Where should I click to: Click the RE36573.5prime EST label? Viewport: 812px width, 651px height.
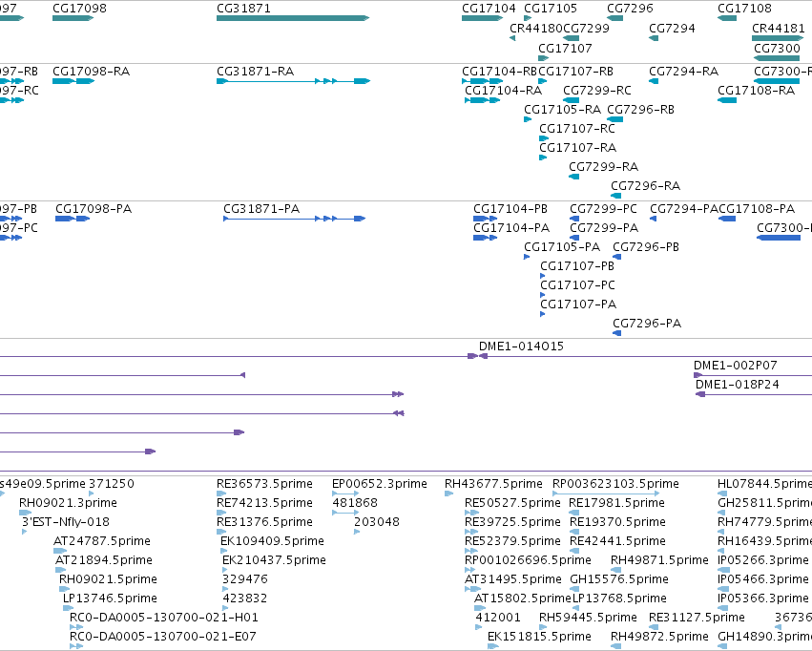[x=264, y=484]
